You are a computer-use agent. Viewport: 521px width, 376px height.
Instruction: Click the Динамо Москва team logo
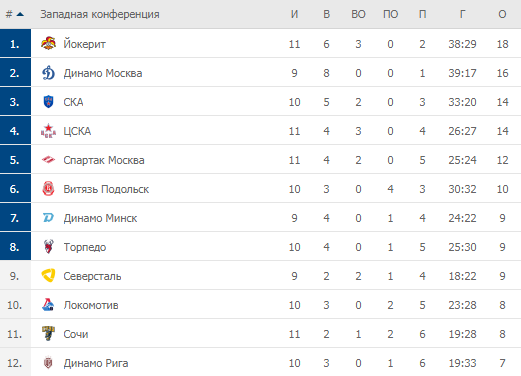[48, 73]
